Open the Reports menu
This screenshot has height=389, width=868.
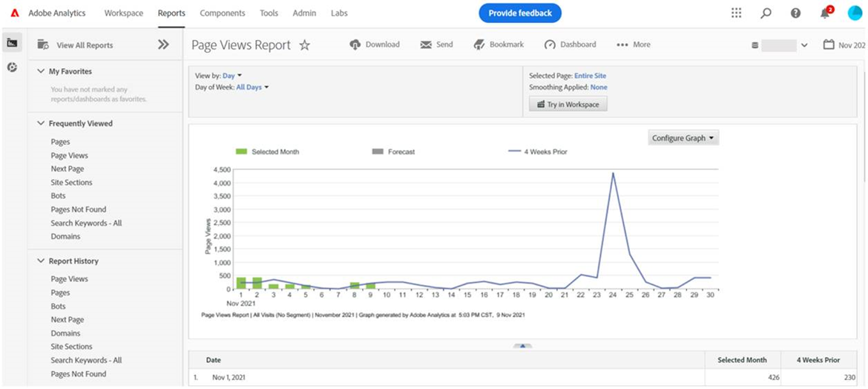[x=171, y=13]
